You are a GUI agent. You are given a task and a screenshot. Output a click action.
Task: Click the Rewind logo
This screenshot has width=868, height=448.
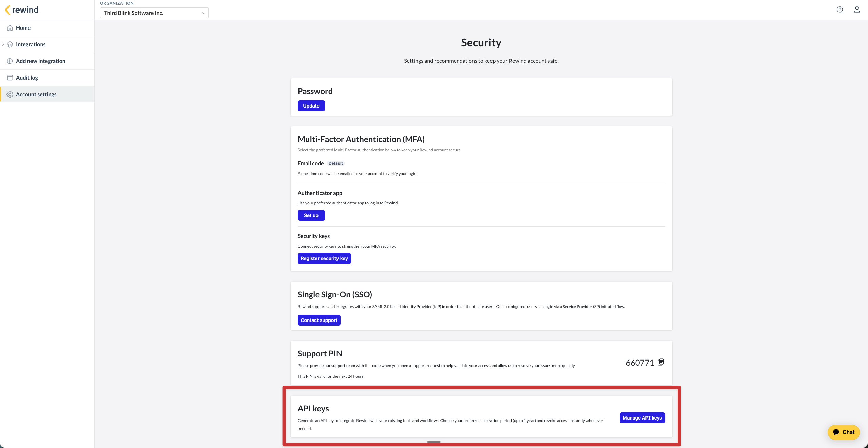22,10
